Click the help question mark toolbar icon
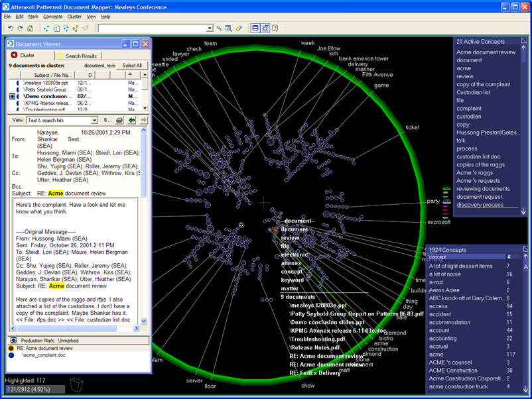Image resolution: width=532 pixels, height=399 pixels. (275, 28)
